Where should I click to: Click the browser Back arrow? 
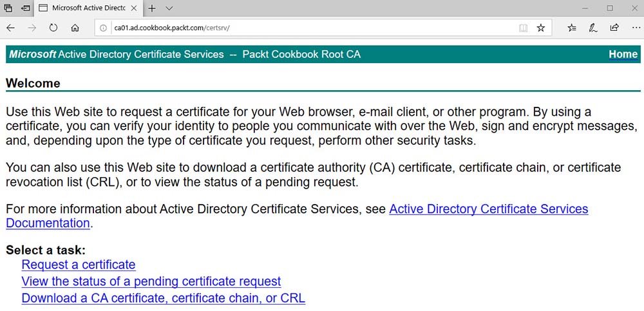point(10,28)
